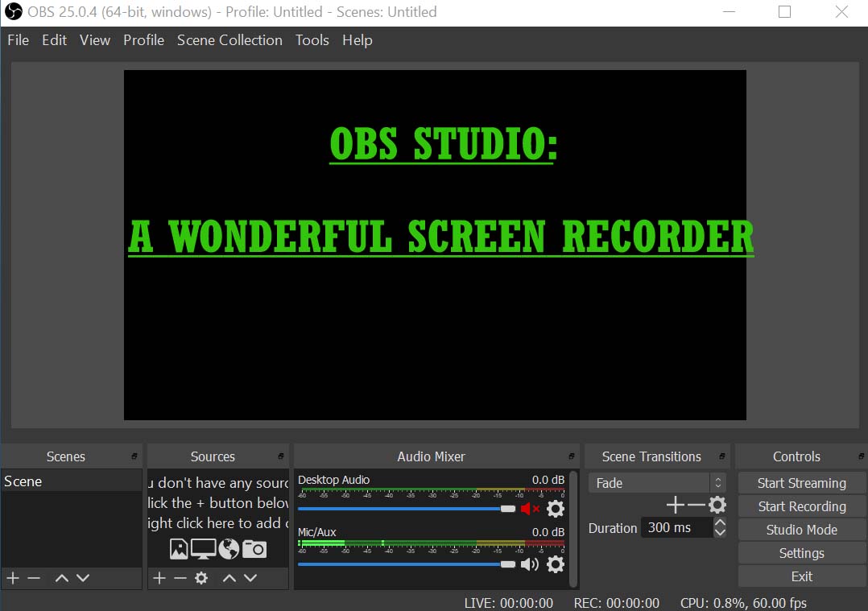Viewport: 868px width, 611px height.
Task: Open the Tools menu
Action: pyautogui.click(x=312, y=40)
